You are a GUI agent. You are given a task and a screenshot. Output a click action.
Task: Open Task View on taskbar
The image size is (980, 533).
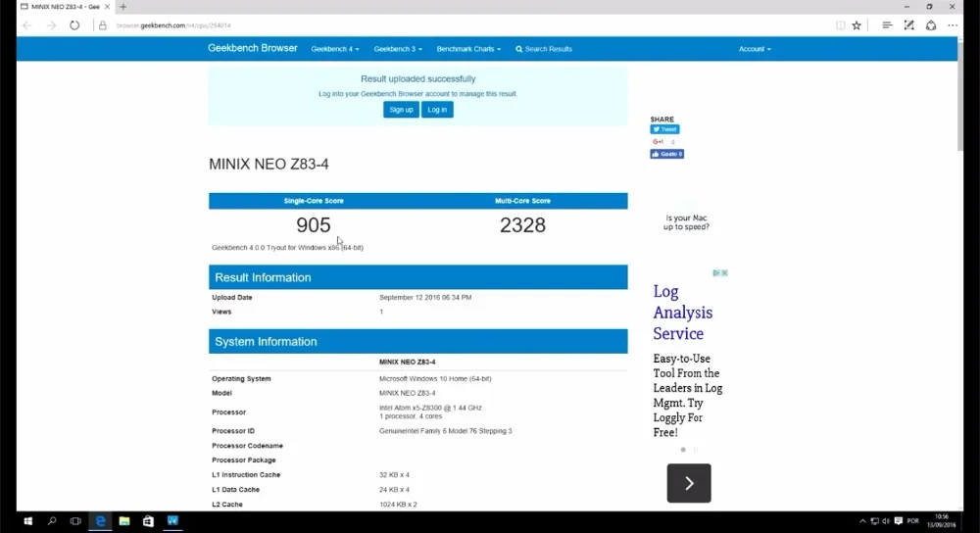coord(75,521)
